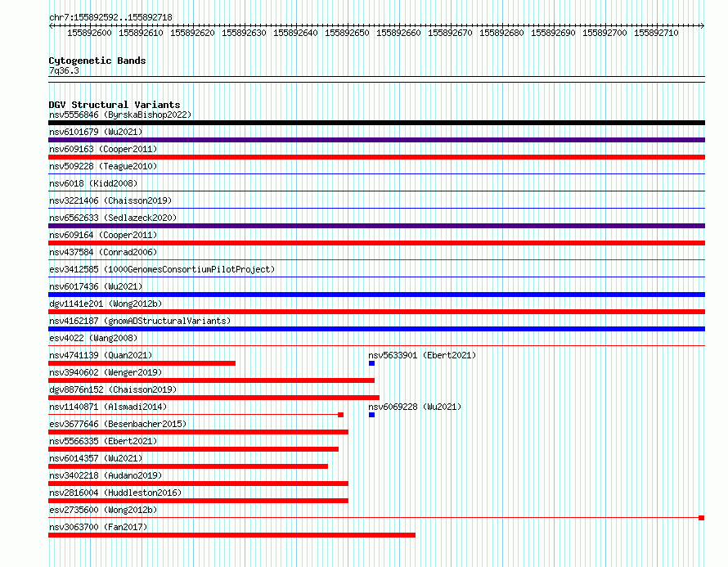
Task: Select nsv3221406 (Chaisson2019) label
Action: point(110,200)
